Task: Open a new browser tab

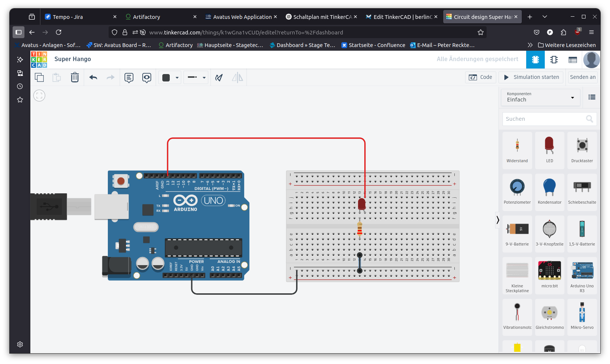Action: pyautogui.click(x=530, y=17)
